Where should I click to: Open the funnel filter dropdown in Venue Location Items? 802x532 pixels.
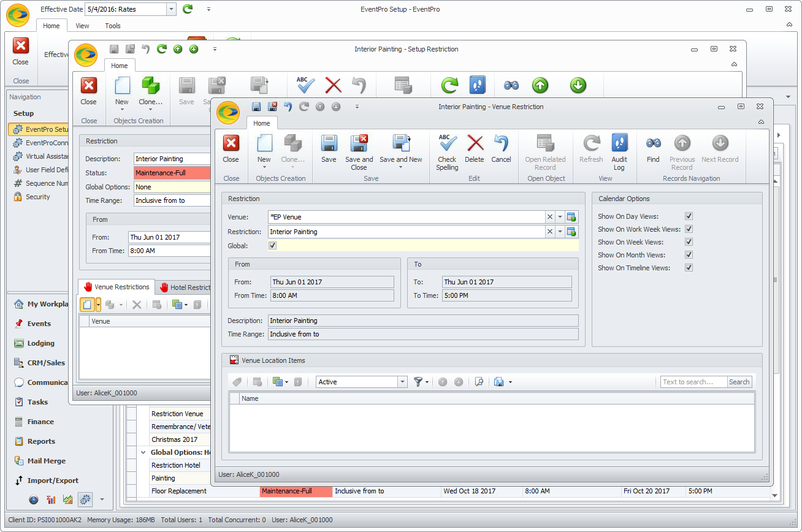click(x=427, y=382)
